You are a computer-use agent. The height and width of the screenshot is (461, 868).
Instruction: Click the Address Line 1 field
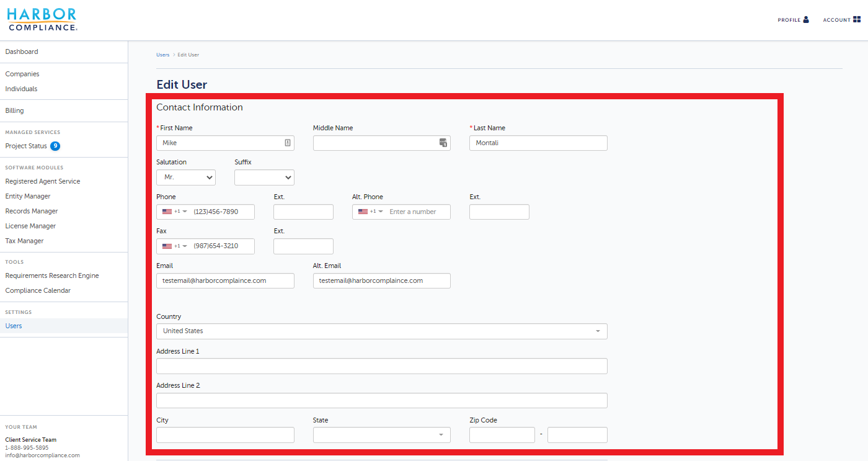(x=382, y=366)
